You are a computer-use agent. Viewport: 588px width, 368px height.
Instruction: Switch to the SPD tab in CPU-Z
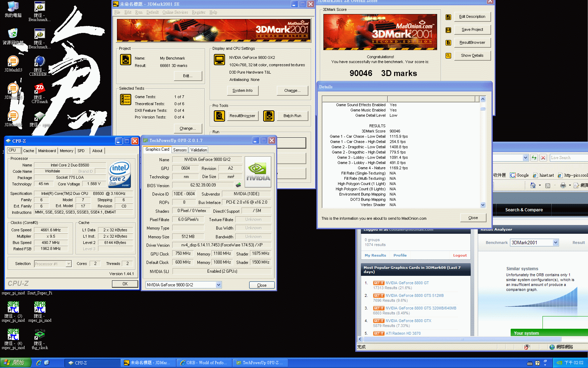point(81,151)
